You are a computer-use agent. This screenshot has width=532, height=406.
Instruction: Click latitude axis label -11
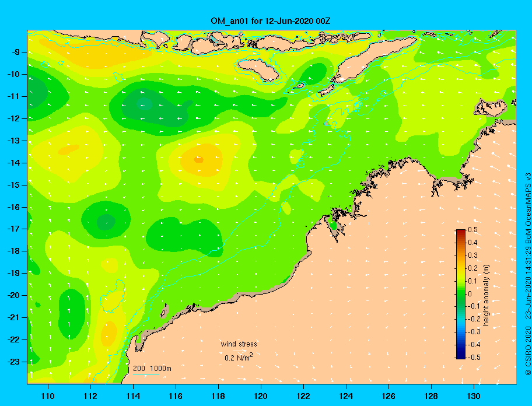click(15, 96)
